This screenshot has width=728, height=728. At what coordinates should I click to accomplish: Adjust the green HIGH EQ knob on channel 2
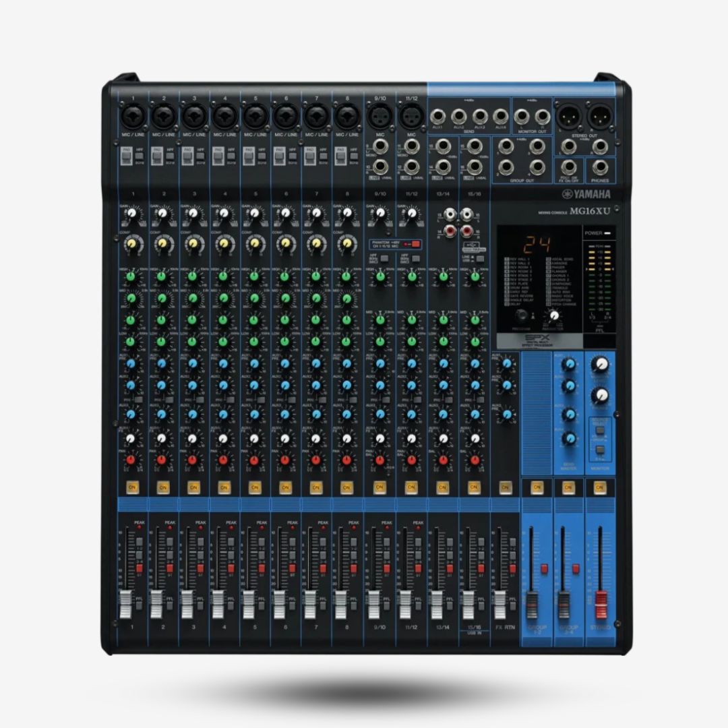(162, 277)
